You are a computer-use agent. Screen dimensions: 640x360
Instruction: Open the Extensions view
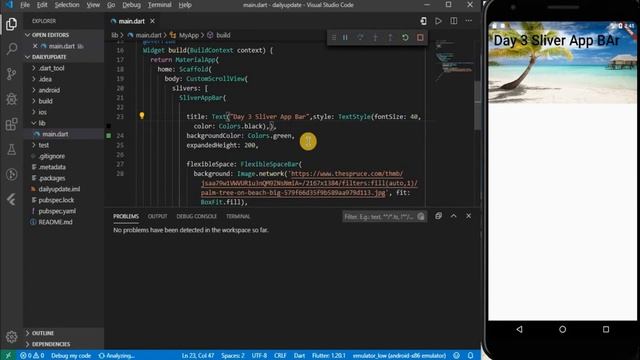point(11,124)
